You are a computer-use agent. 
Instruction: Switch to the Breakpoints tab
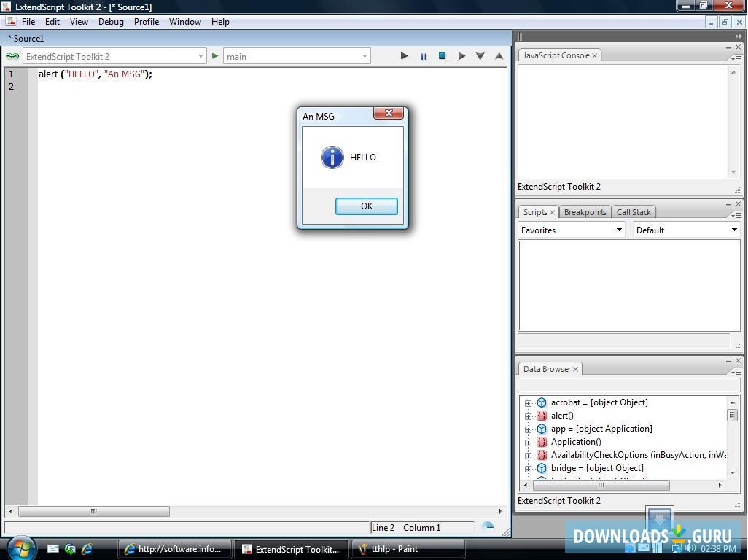tap(585, 212)
